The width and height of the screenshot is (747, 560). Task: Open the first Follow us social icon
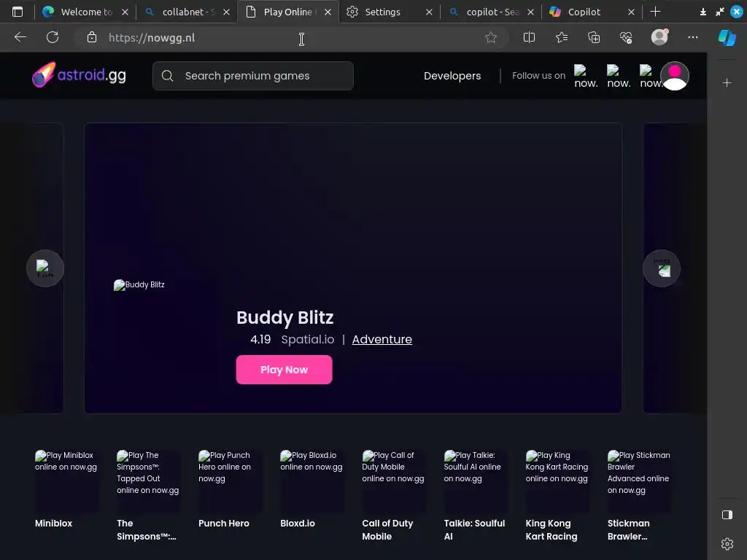[x=586, y=76]
